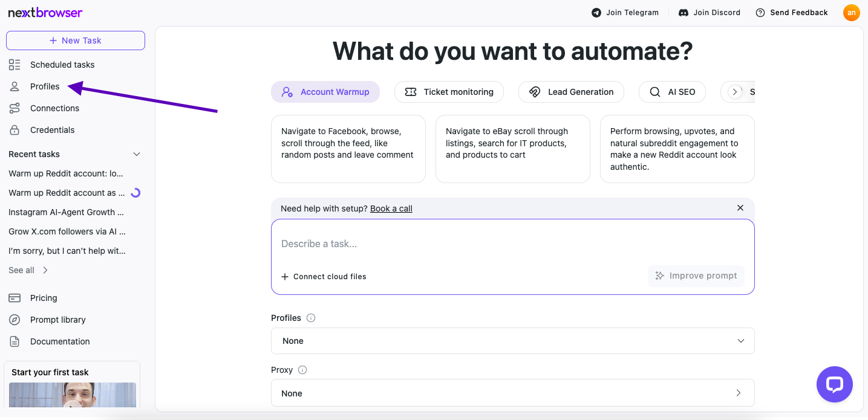
Task: Click the Join Discord icon link
Action: [684, 13]
